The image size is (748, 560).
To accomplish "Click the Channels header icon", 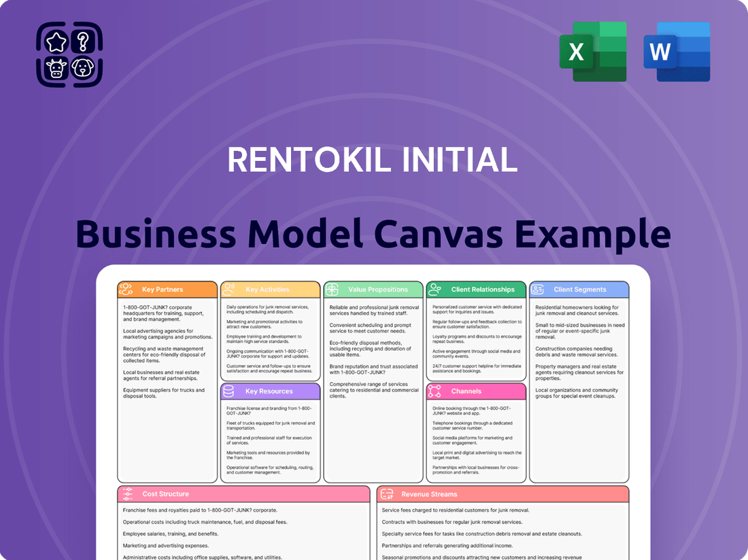I will 435,391.
